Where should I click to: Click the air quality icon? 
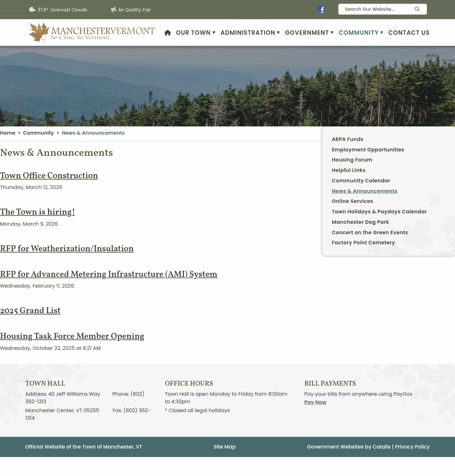[x=113, y=9]
